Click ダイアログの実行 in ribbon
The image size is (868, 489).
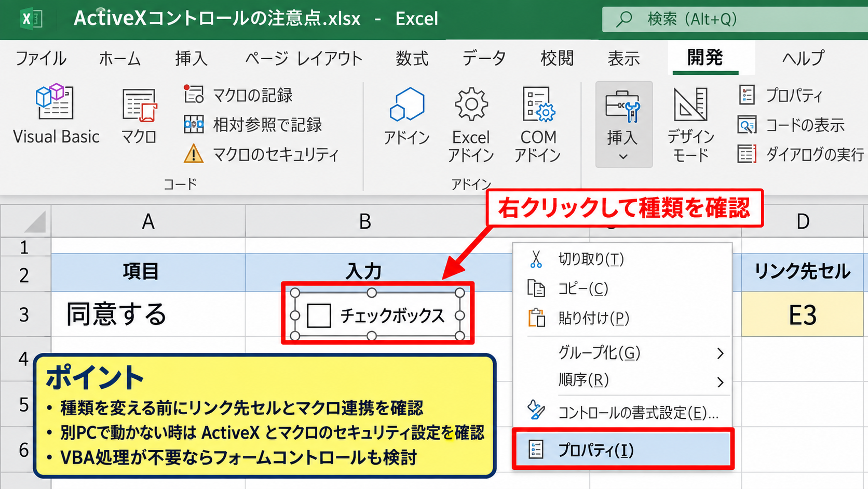click(800, 154)
